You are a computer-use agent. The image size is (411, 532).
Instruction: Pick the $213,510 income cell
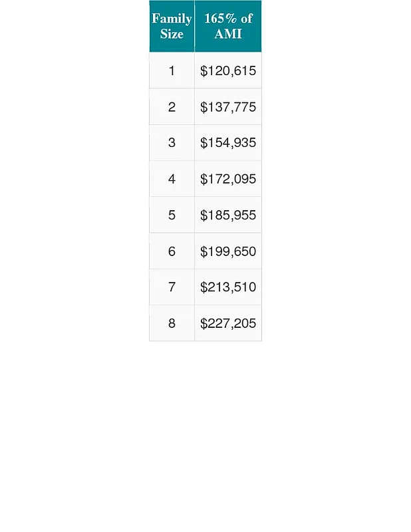pyautogui.click(x=228, y=287)
